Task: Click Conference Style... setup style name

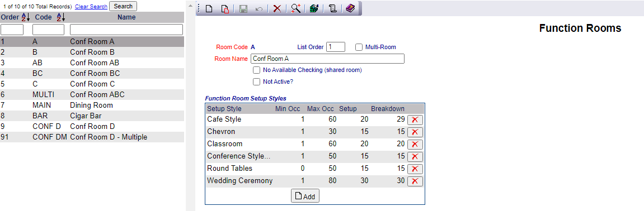Action: [238, 156]
